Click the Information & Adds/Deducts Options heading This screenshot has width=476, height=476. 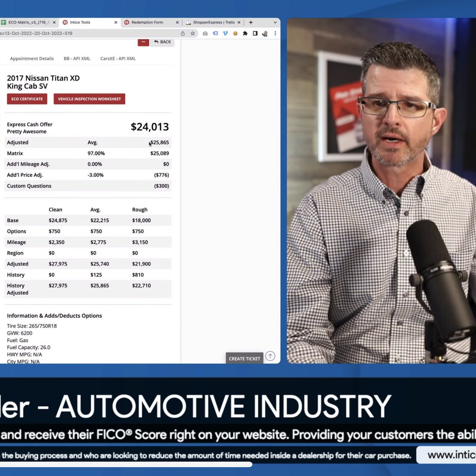click(54, 316)
